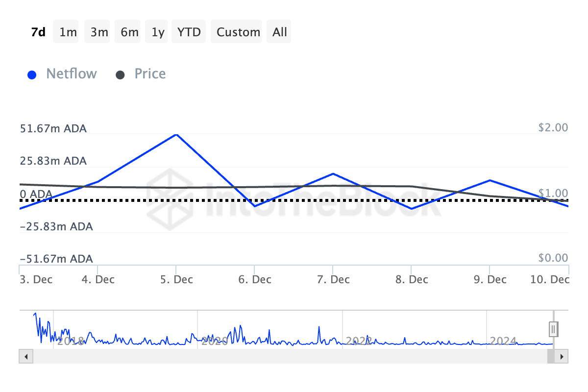The width and height of the screenshot is (588, 392).
Task: Open the Custom date range
Action: tap(238, 32)
